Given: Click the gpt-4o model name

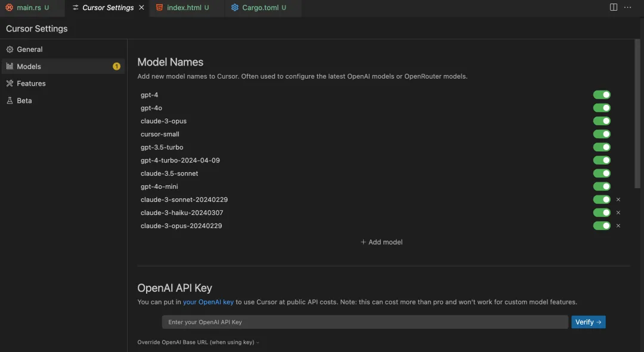Looking at the screenshot, I should pyautogui.click(x=151, y=108).
